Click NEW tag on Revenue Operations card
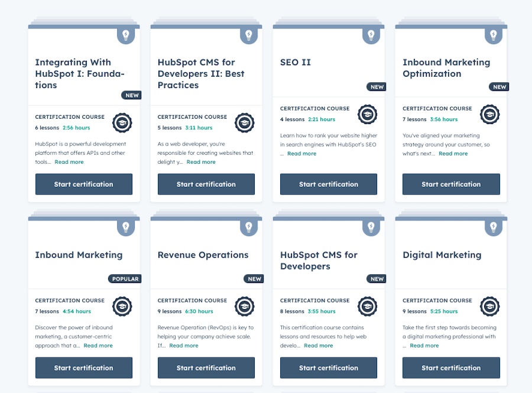This screenshot has width=532, height=393. click(x=254, y=279)
